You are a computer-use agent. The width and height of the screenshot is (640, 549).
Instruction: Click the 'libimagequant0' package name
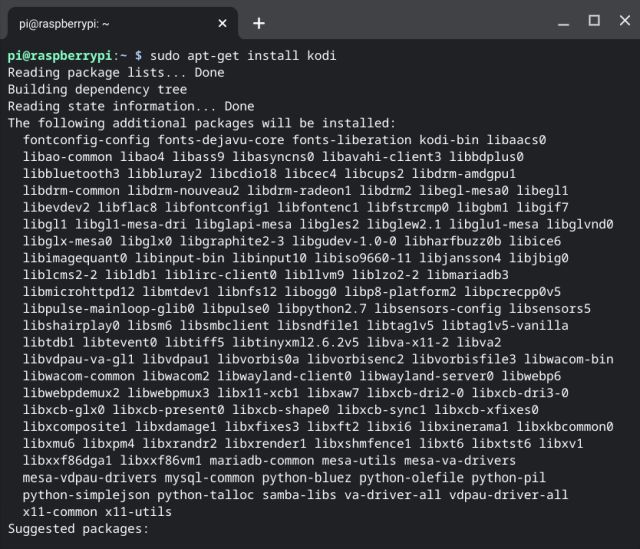pos(75,258)
